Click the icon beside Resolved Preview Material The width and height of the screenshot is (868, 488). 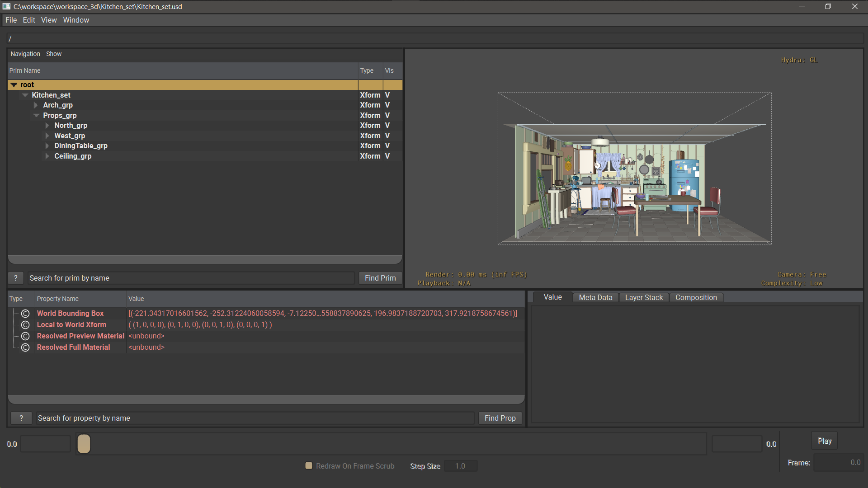coord(25,336)
